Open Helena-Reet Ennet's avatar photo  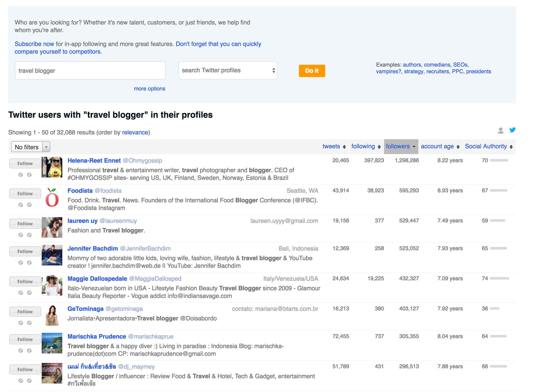click(52, 167)
